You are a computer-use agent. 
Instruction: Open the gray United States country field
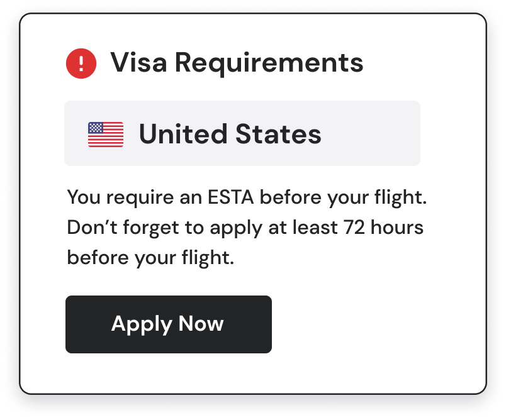click(x=242, y=133)
